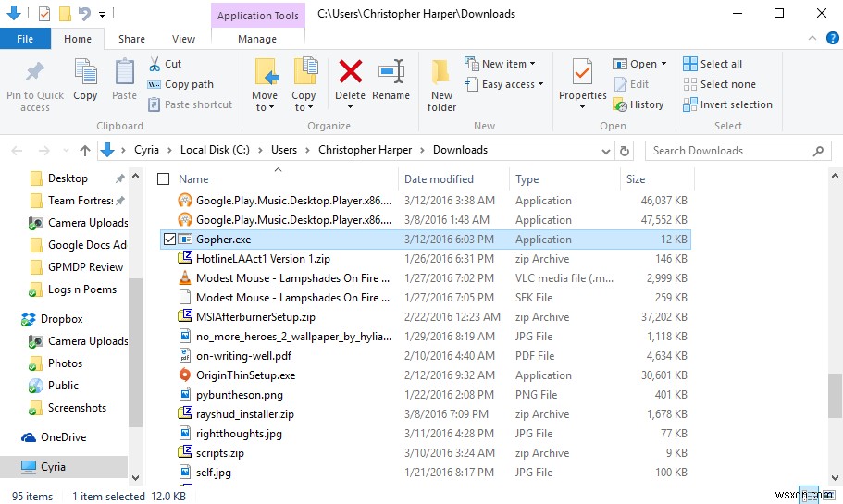Image resolution: width=843 pixels, height=504 pixels.
Task: Collapse the ribbon with the chevron
Action: coord(812,38)
